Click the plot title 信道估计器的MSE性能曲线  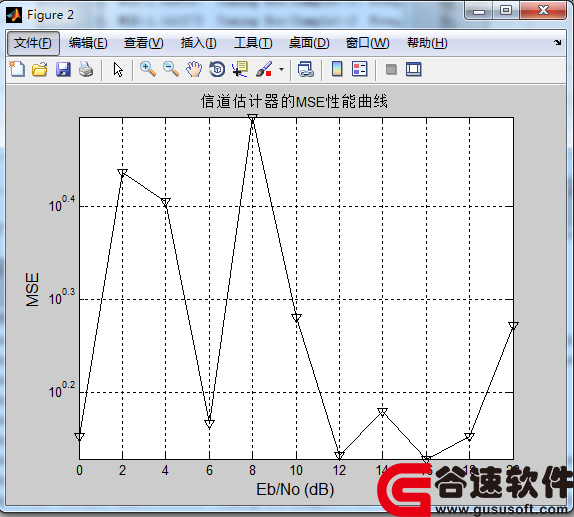[294, 101]
